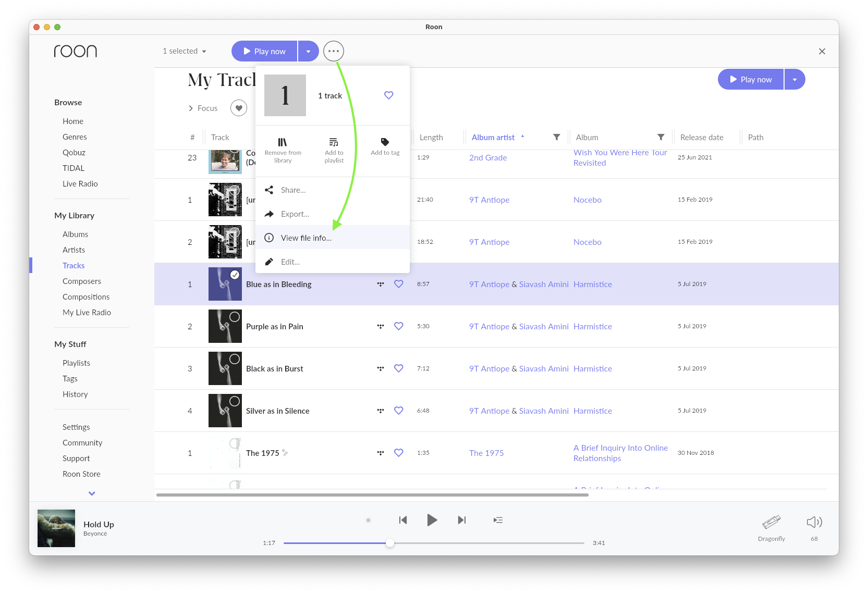This screenshot has width=868, height=594.
Task: Skip to next track
Action: [x=461, y=520]
